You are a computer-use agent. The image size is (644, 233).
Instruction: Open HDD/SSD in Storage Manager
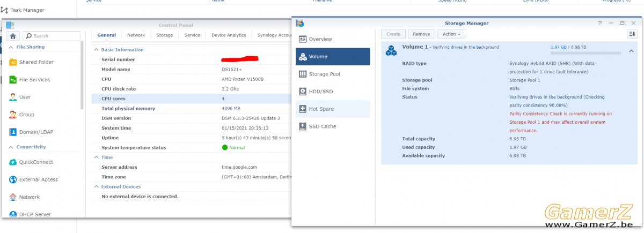[333, 92]
